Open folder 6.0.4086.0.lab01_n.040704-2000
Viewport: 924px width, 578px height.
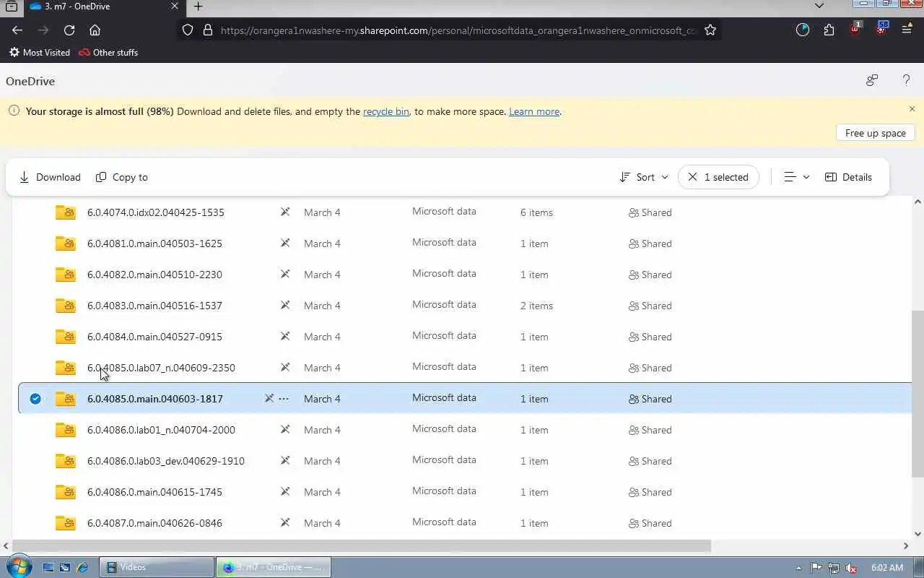point(161,430)
